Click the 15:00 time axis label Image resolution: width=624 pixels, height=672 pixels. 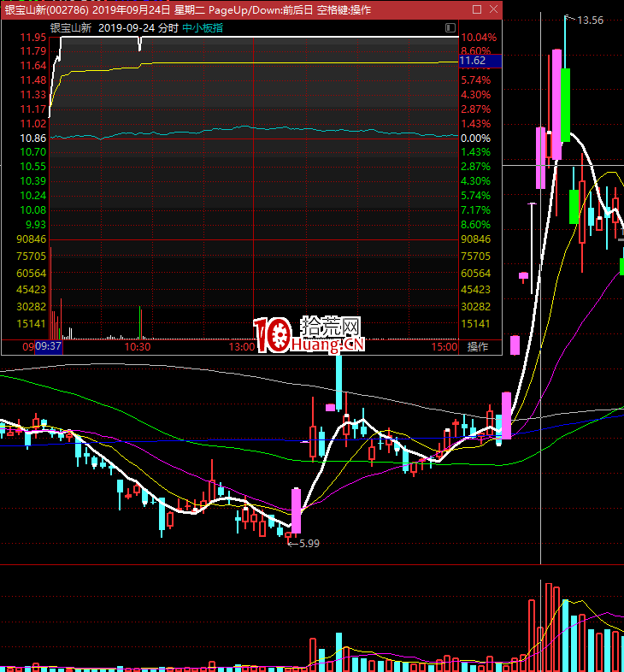pyautogui.click(x=444, y=347)
